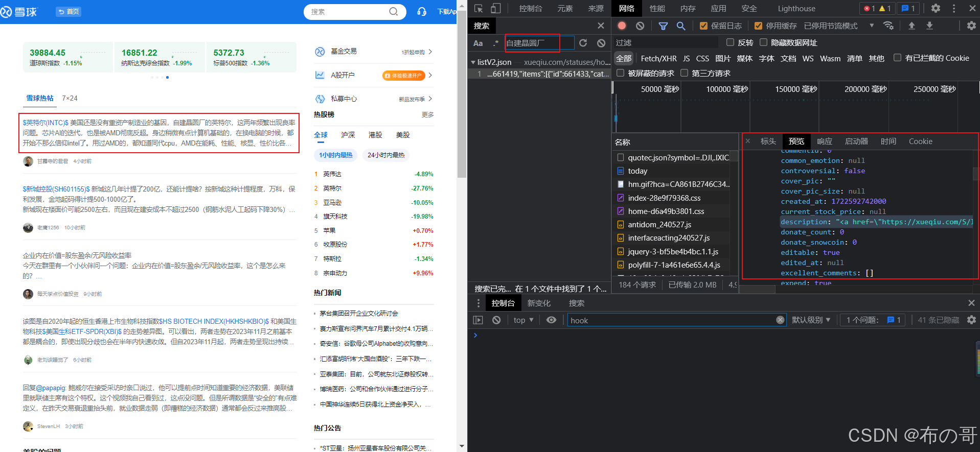Click the customer service headset icon
Screen dimensions: 980x452
click(422, 11)
